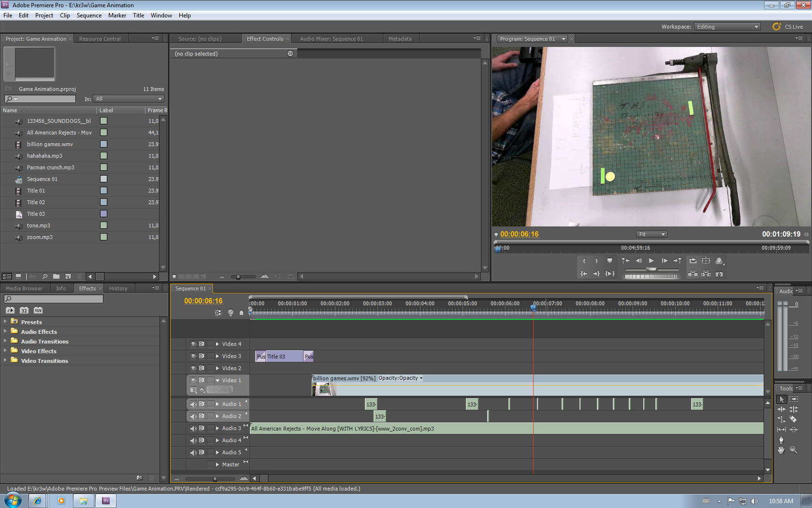Select the Slip tool
The width and height of the screenshot is (812, 508).
coord(782,430)
